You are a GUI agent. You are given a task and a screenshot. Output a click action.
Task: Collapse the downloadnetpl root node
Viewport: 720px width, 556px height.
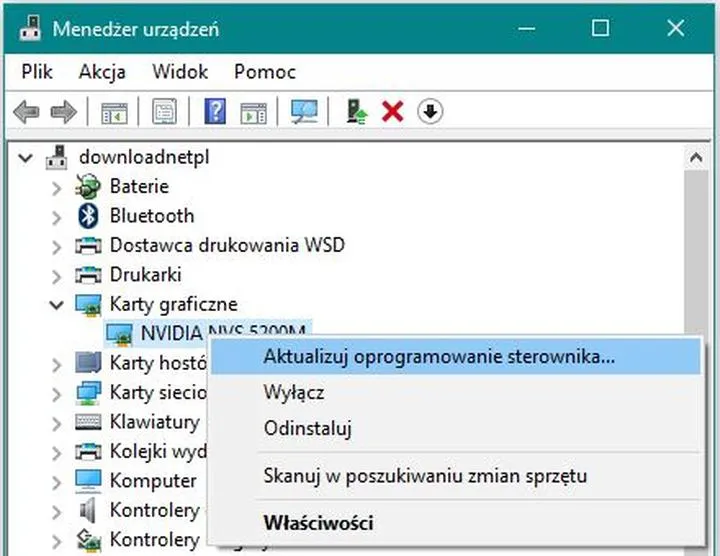(x=26, y=158)
